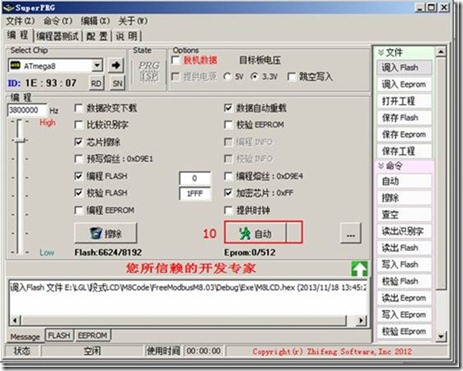Click the message log right scroll arrow
The height and width of the screenshot is (371, 463).
(x=361, y=320)
